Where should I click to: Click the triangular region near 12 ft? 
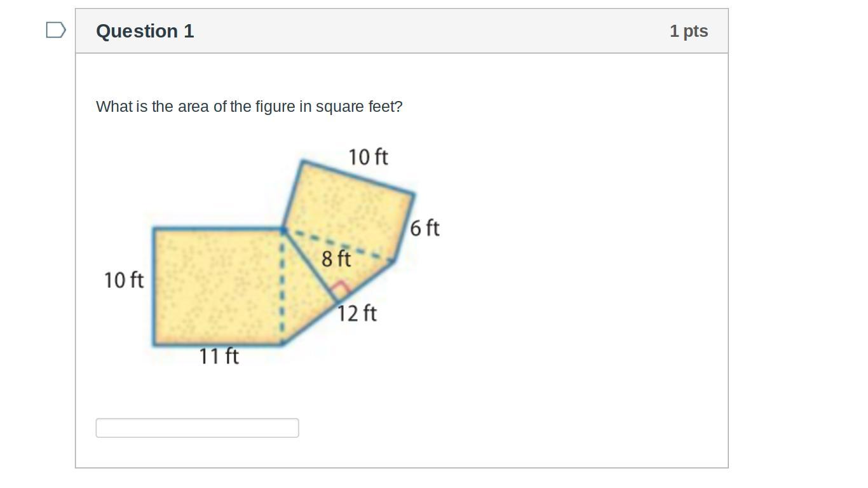(305, 299)
